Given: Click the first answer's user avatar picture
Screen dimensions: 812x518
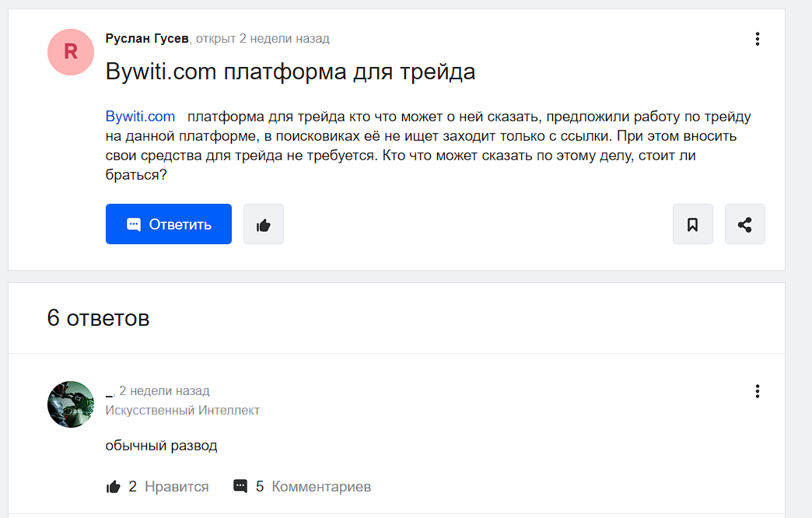Looking at the screenshot, I should click(71, 404).
